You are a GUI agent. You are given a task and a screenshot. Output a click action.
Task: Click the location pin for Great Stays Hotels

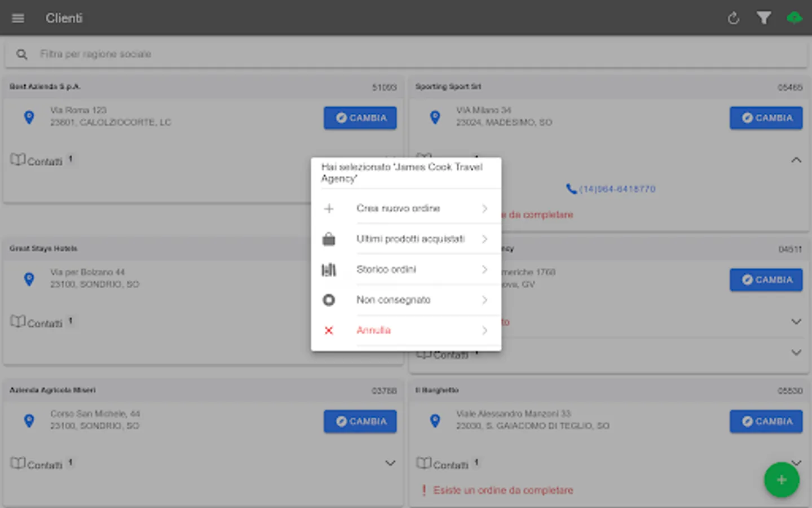[29, 279]
